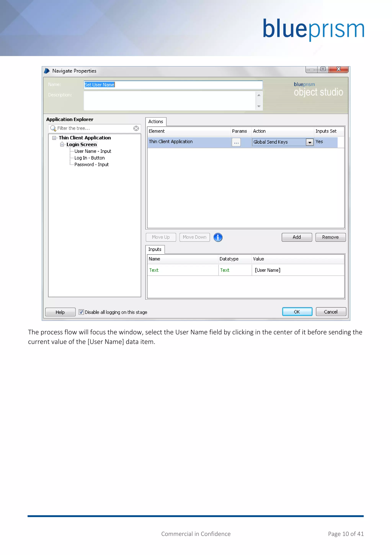Open the Global Send Keys action dropdown

pyautogui.click(x=310, y=142)
